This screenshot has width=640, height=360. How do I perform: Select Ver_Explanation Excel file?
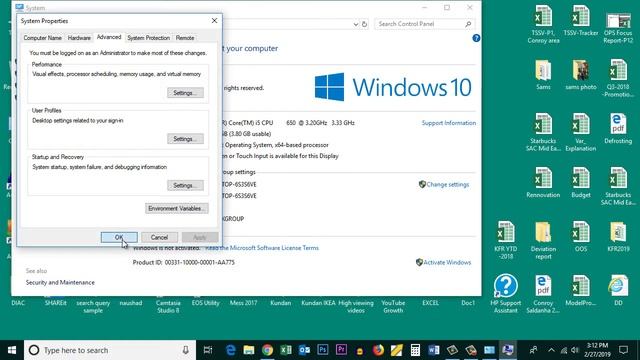(x=580, y=133)
